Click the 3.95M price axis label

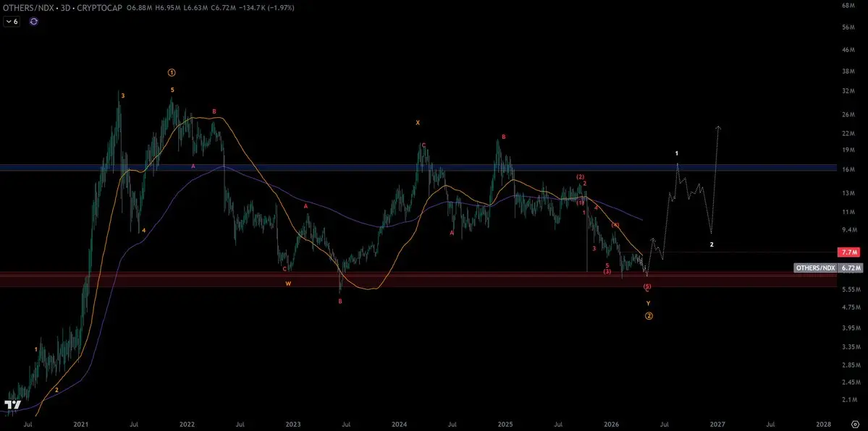(850, 328)
